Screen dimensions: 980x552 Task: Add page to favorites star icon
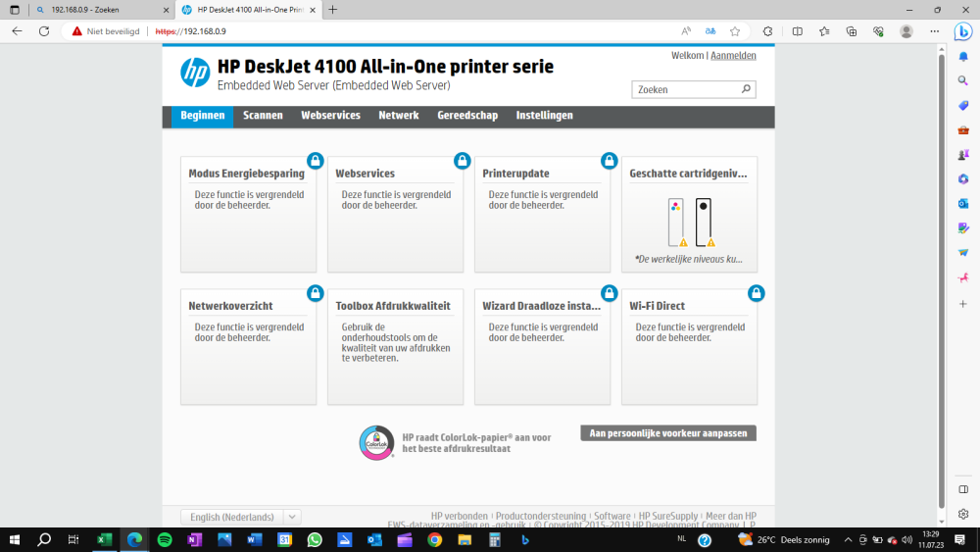point(735,31)
